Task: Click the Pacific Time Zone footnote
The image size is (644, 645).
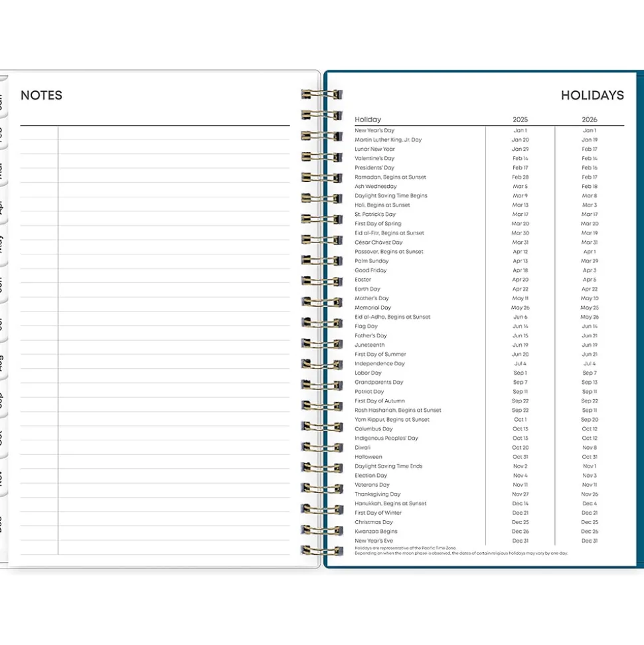Action: click(405, 548)
